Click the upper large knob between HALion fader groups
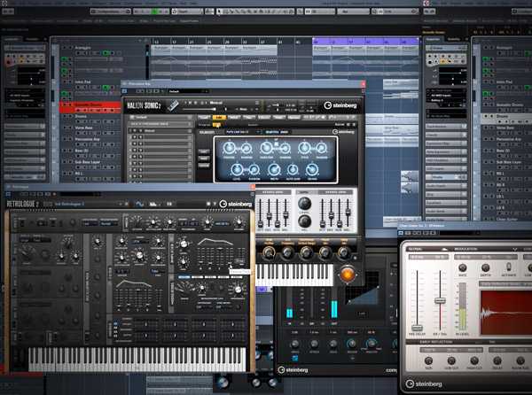The height and width of the screenshot is (395, 532). click(x=304, y=204)
